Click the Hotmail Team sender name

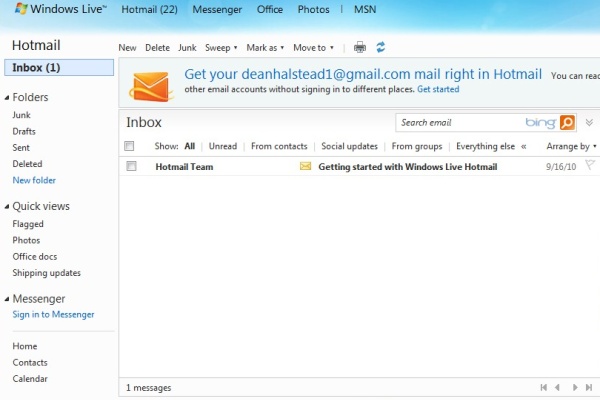coord(184,167)
